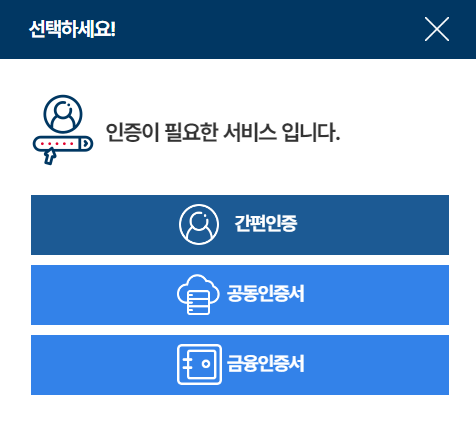Click the user avatar circle in the login illustration
Image resolution: width=476 pixels, height=424 pixels.
(x=63, y=114)
